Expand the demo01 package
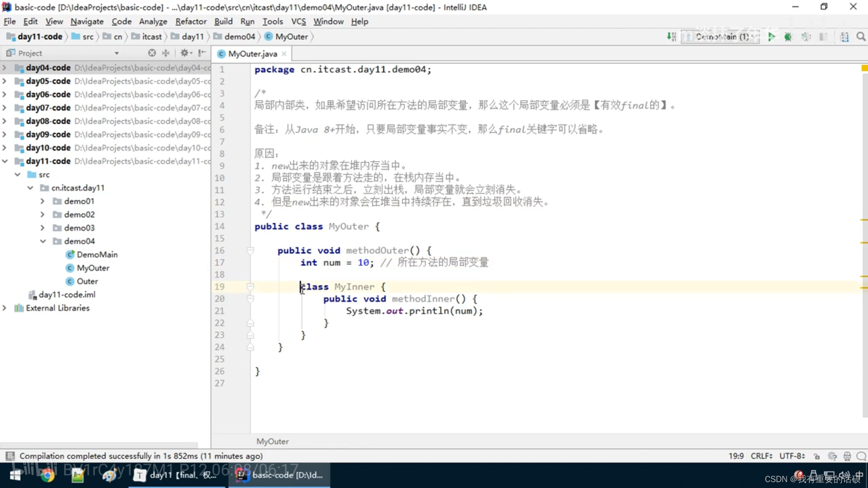The image size is (868, 488). coord(42,201)
